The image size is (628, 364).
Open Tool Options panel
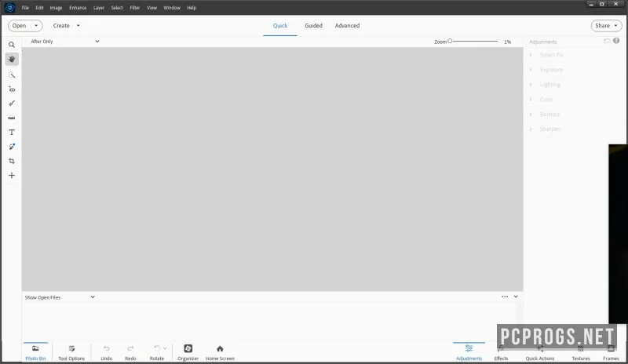[71, 352]
